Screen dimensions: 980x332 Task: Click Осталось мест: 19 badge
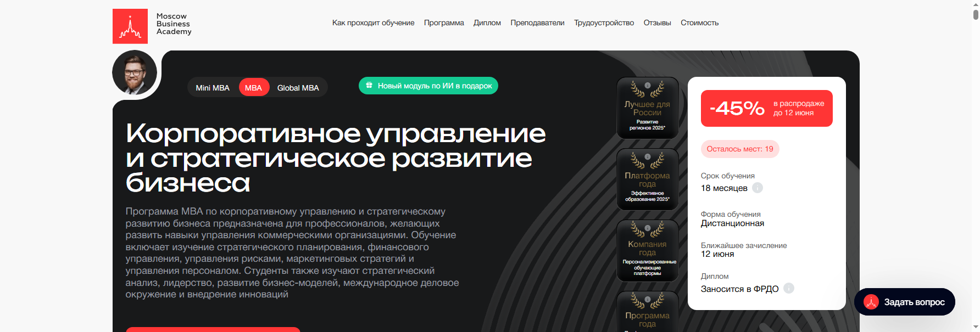pyautogui.click(x=740, y=149)
